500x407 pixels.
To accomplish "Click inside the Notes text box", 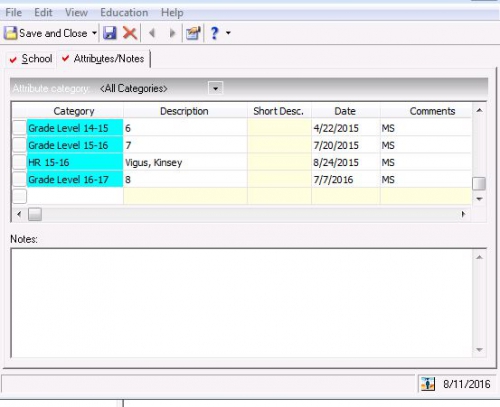I will (x=241, y=303).
